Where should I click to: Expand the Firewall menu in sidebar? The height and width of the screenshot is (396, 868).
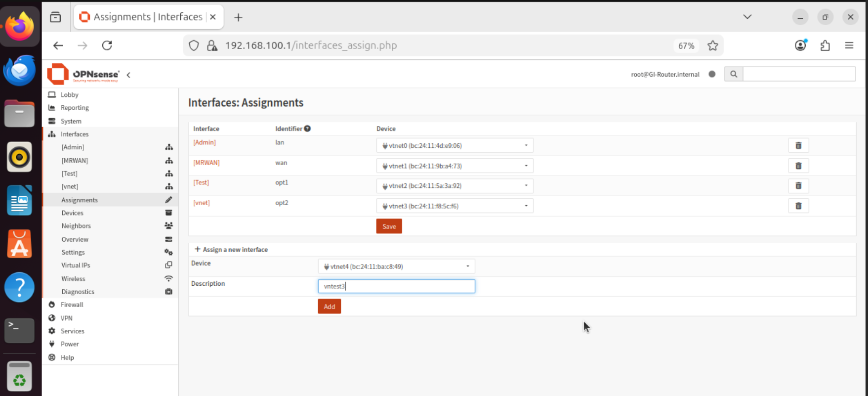(72, 305)
